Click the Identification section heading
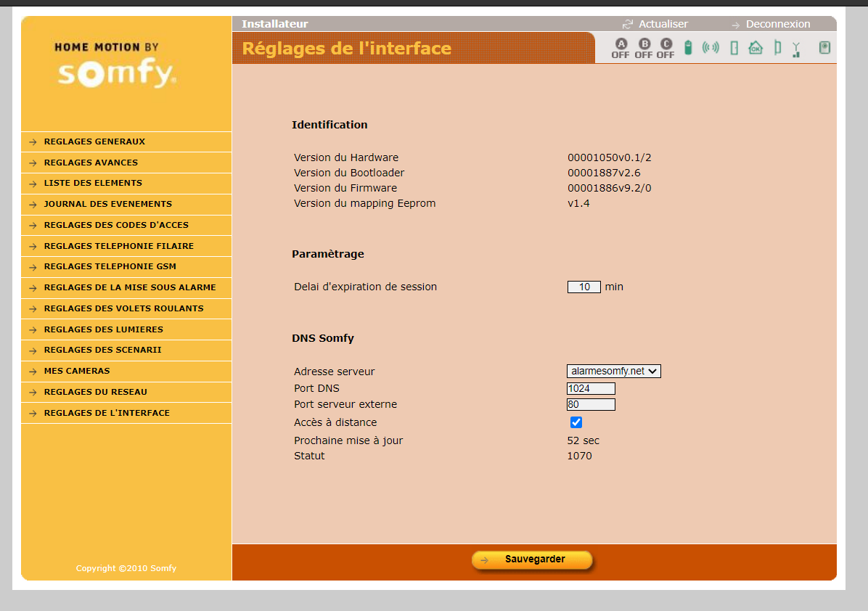 pos(329,125)
